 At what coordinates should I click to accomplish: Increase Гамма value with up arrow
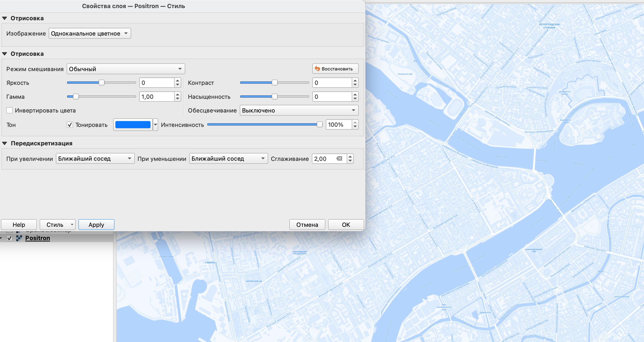[178, 94]
